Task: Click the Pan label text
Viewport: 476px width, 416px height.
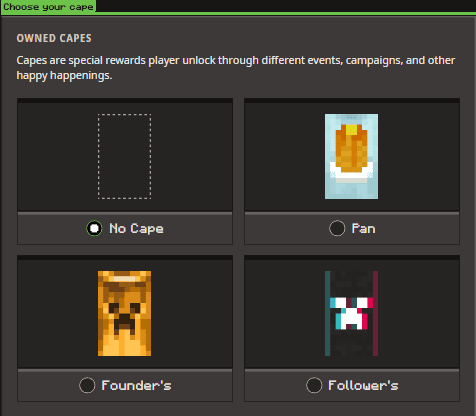Action: pyautogui.click(x=363, y=229)
